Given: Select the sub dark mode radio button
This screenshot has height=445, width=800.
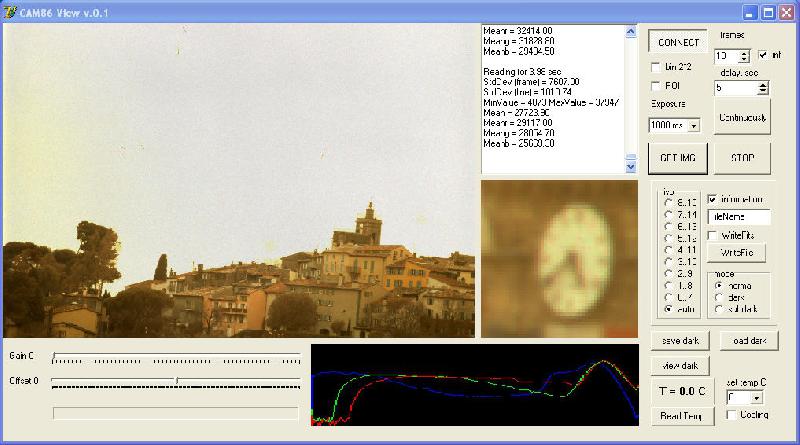Looking at the screenshot, I should coord(719,309).
